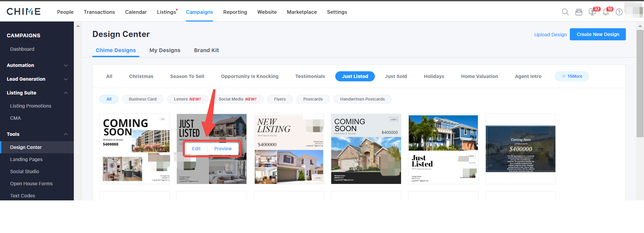Open Marketplace in top navigation

pyautogui.click(x=302, y=12)
